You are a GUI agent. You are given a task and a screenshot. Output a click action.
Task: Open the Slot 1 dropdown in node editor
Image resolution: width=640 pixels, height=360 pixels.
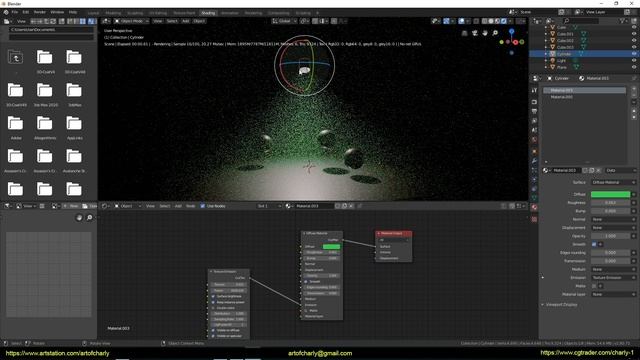[269, 206]
